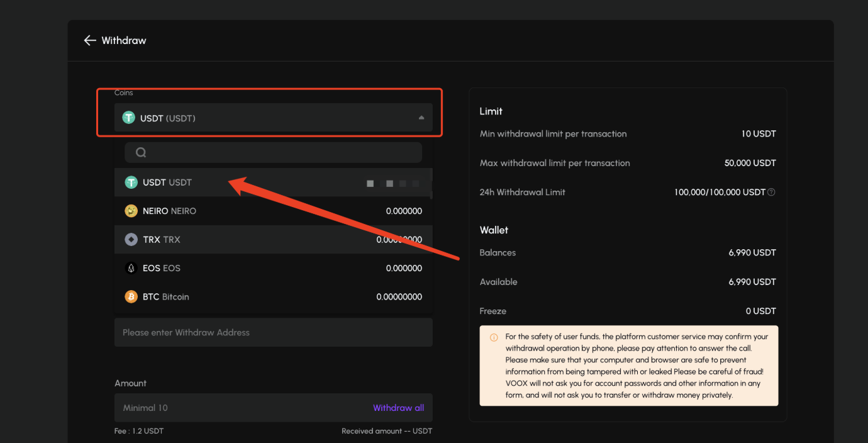Click the safety notice warning text
The width and height of the screenshot is (868, 443).
click(x=637, y=366)
